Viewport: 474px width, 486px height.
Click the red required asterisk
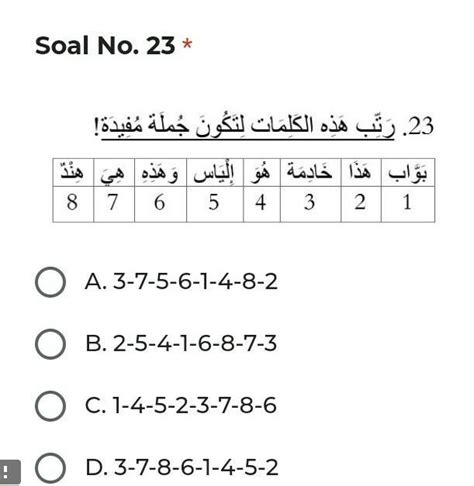tap(187, 44)
